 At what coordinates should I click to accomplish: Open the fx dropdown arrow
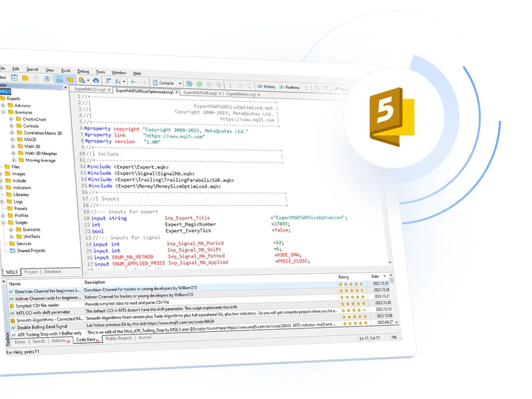point(124,81)
